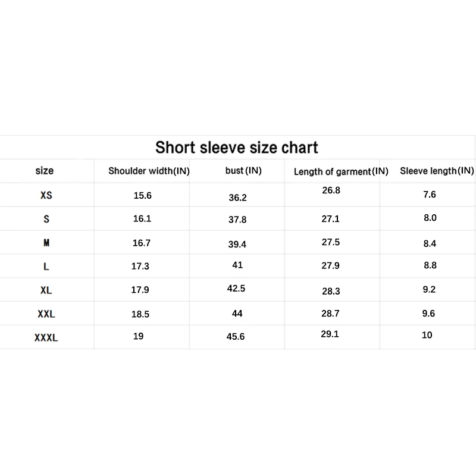
Task: Click the 'Length of garment(IN)' header
Action: [x=341, y=172]
